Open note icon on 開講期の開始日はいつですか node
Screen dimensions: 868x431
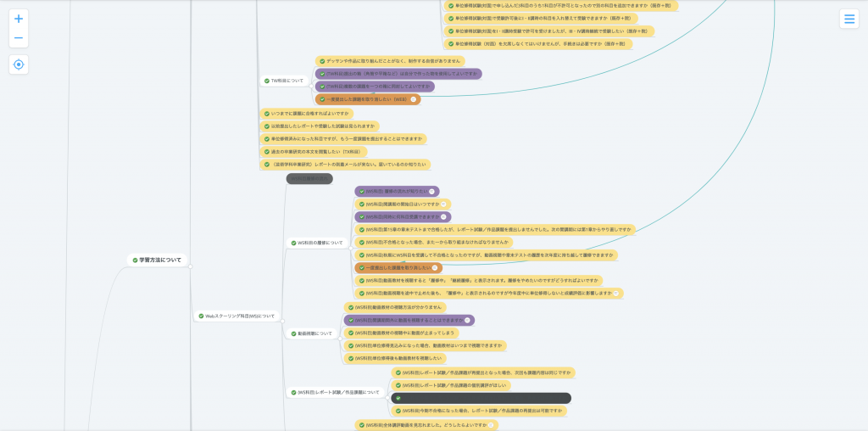pos(443,204)
